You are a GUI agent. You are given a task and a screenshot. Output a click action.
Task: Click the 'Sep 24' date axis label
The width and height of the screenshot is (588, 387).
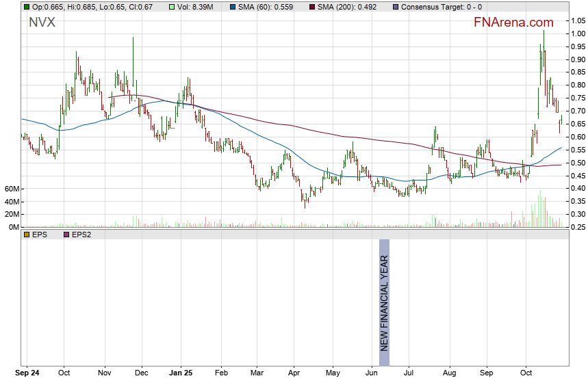pyautogui.click(x=29, y=375)
